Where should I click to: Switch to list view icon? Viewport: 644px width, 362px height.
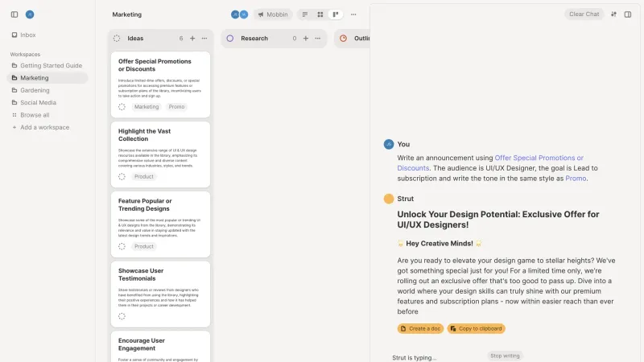(x=305, y=14)
